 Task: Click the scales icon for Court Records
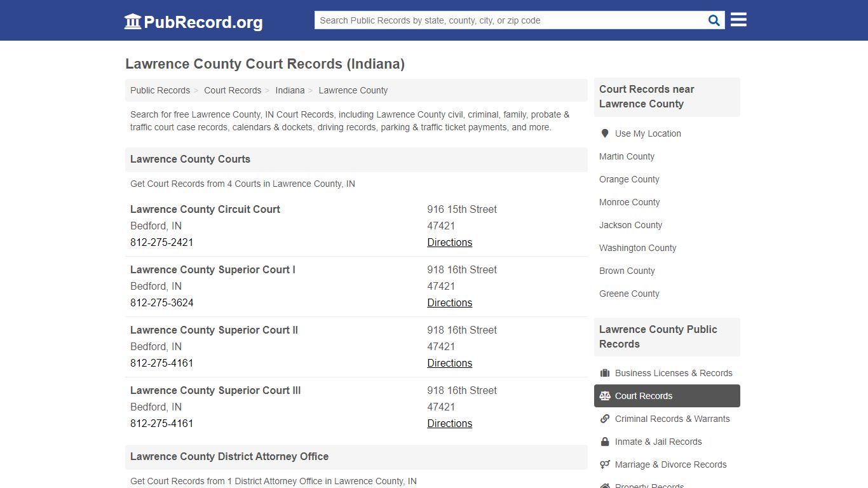[x=605, y=396]
